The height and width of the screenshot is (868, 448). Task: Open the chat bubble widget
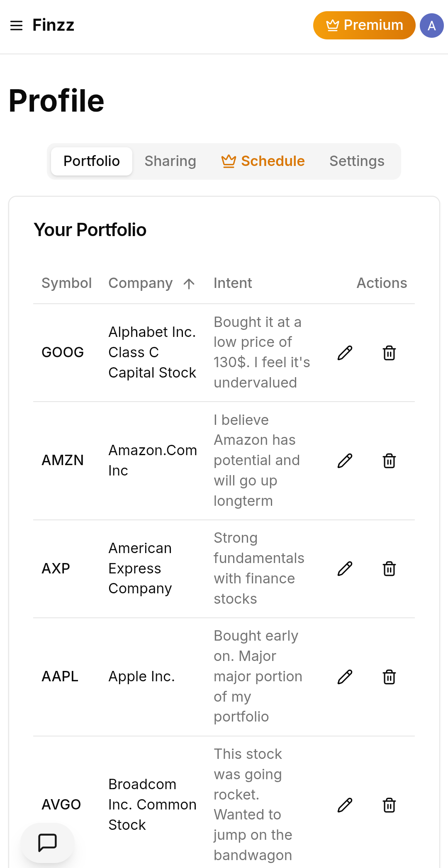(x=47, y=843)
